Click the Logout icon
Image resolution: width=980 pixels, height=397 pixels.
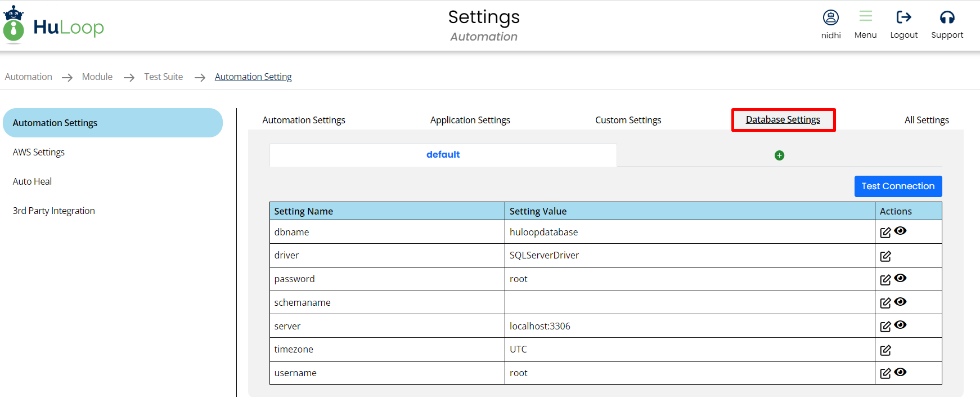[x=903, y=17]
